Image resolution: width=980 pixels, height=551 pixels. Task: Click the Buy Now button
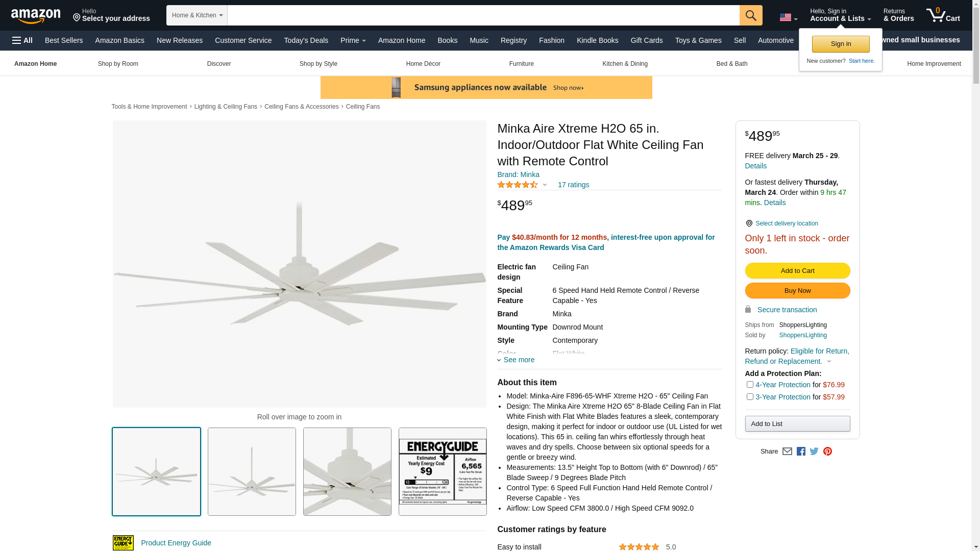pos(797,291)
